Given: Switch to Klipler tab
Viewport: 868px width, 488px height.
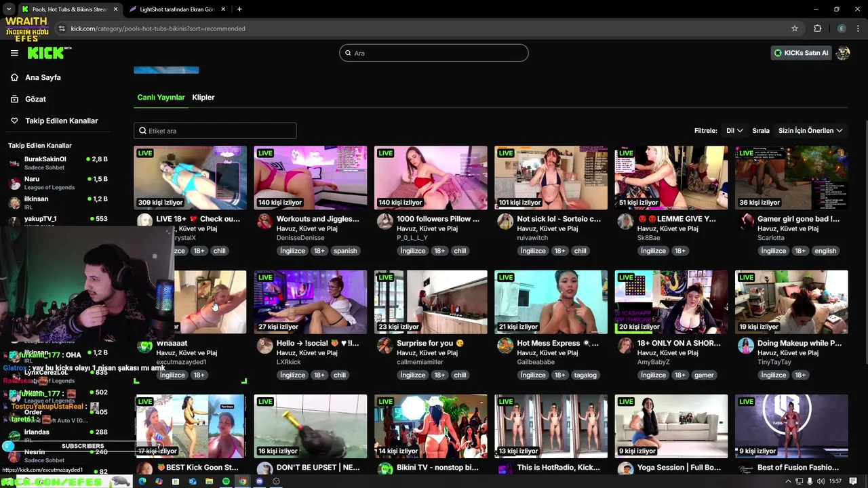Looking at the screenshot, I should 203,97.
